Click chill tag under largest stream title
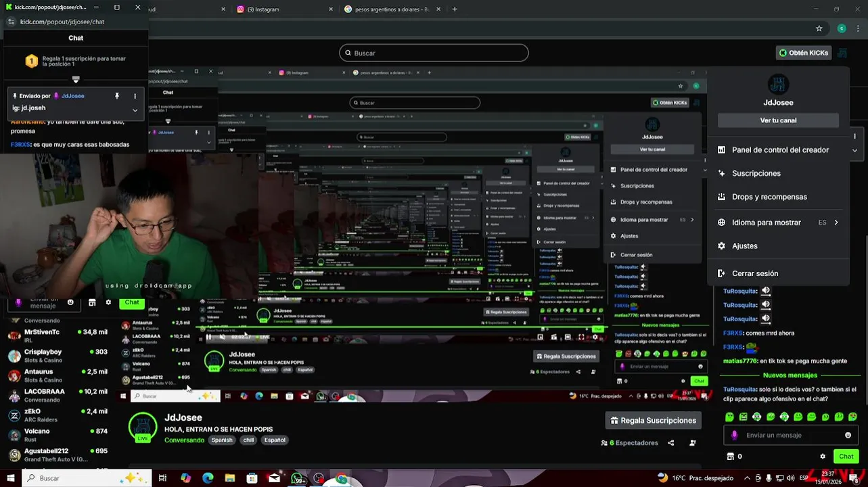The image size is (868, 487). click(x=248, y=440)
